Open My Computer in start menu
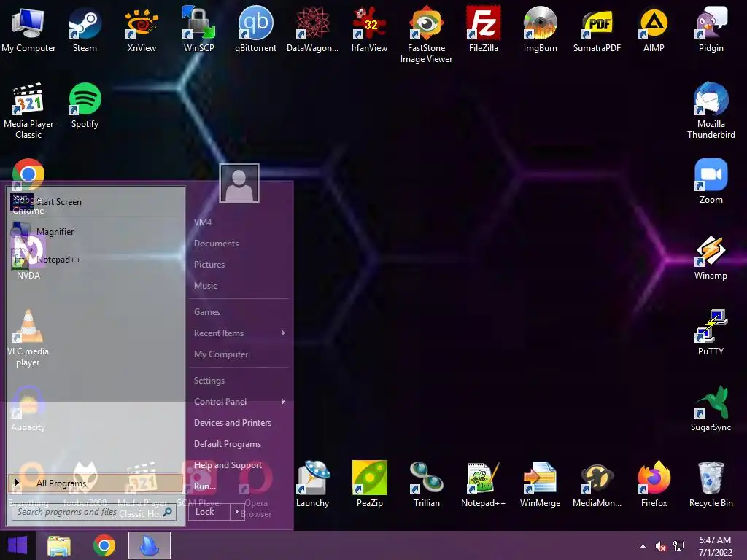This screenshot has width=747, height=560. point(220,354)
